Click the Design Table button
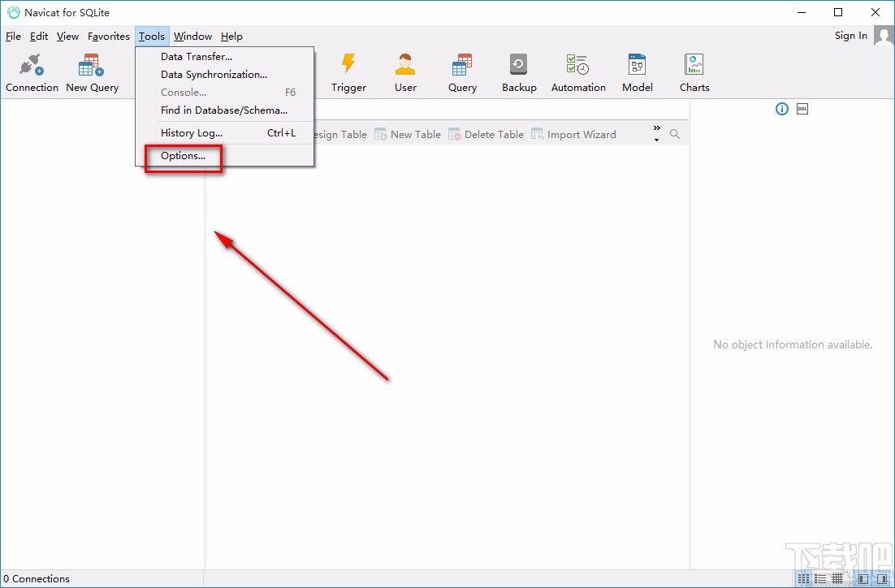This screenshot has width=895, height=588. (340, 134)
